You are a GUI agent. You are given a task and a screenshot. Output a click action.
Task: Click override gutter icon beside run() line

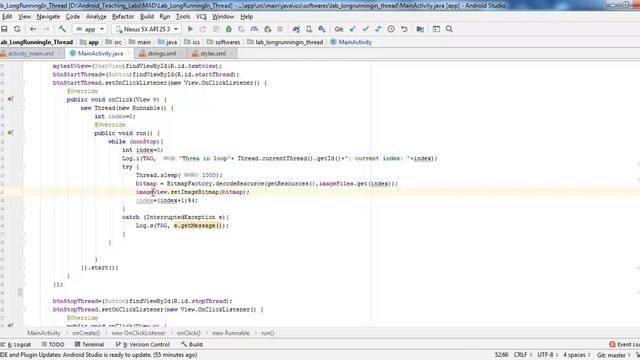pos(10,133)
